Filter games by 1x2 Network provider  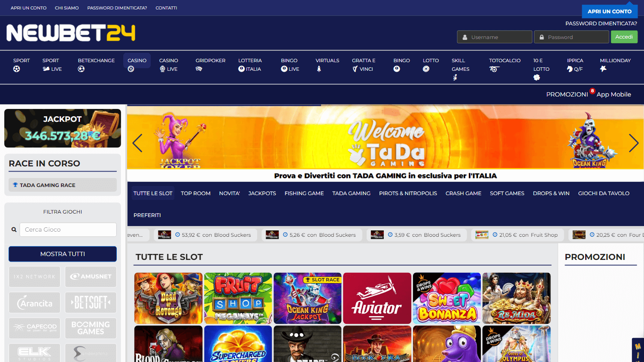coord(35,277)
